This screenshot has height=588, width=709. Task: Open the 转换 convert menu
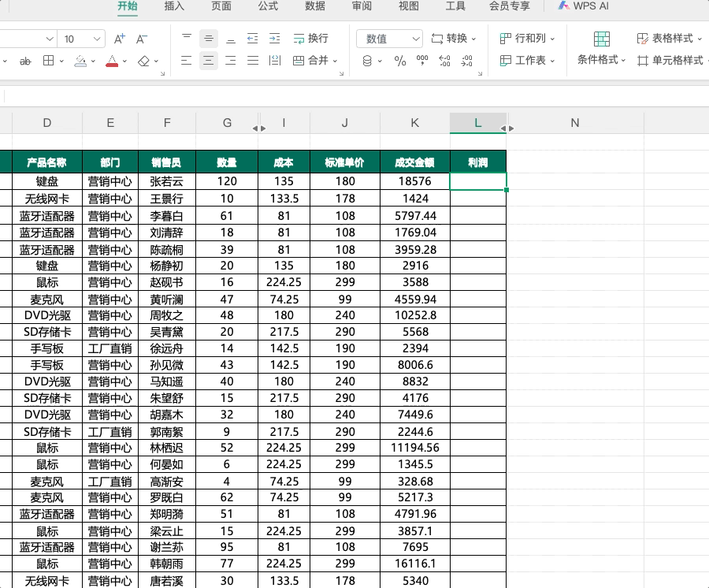[454, 39]
